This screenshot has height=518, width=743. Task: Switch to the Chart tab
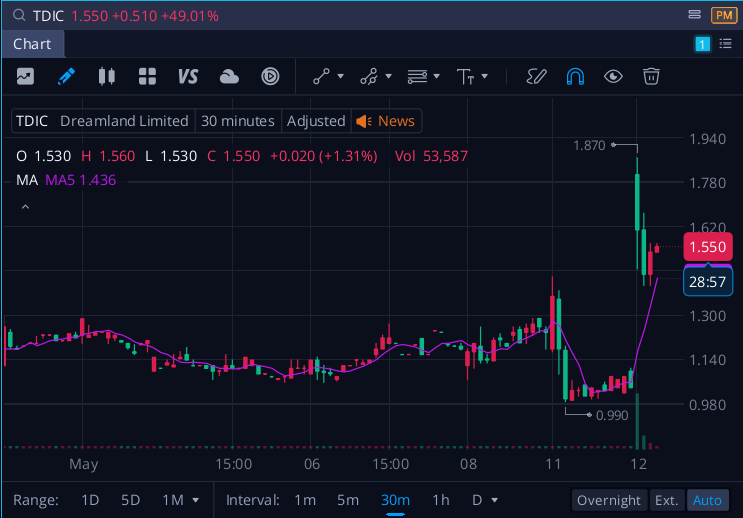32,44
